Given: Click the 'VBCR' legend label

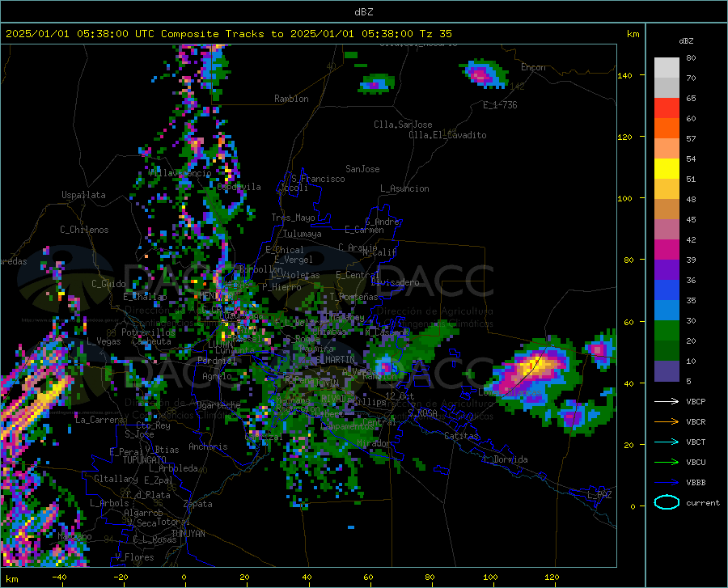Looking at the screenshot, I should tap(696, 421).
